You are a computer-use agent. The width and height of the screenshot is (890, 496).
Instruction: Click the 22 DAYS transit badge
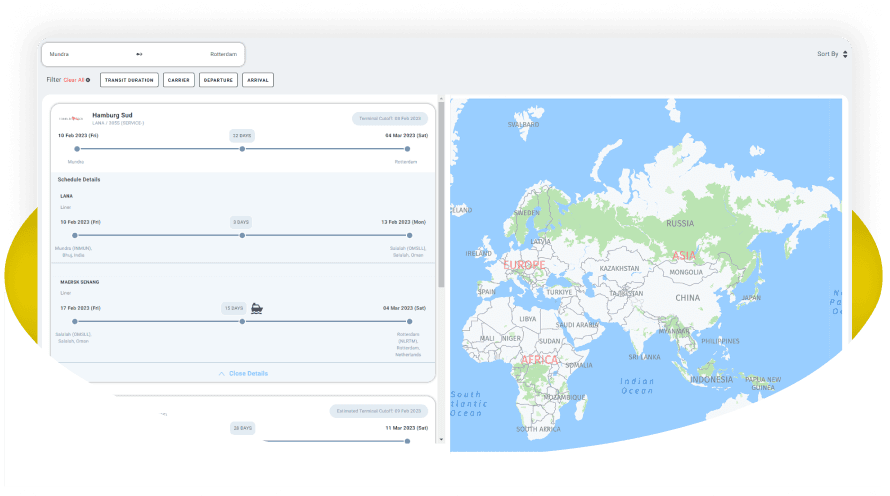242,134
